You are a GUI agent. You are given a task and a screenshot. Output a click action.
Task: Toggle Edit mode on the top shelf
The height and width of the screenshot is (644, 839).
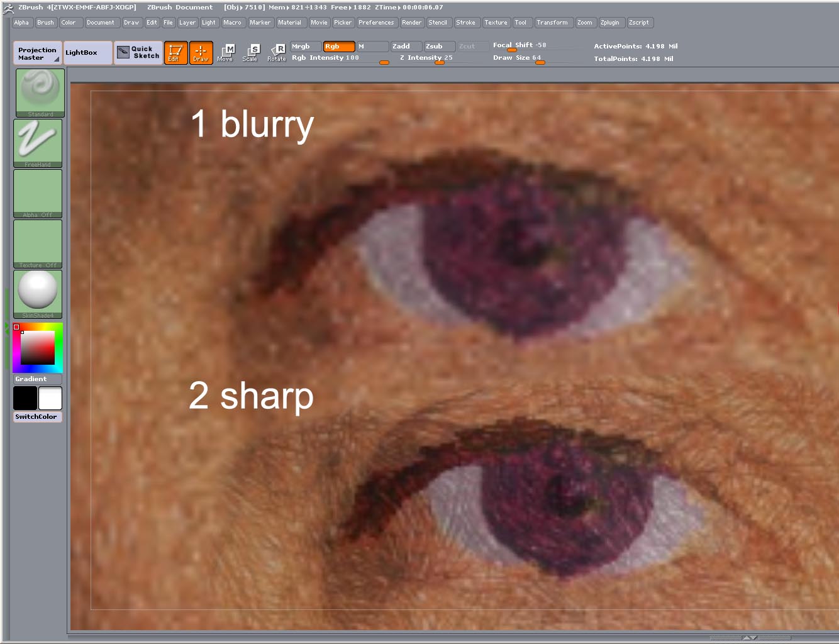(x=175, y=52)
